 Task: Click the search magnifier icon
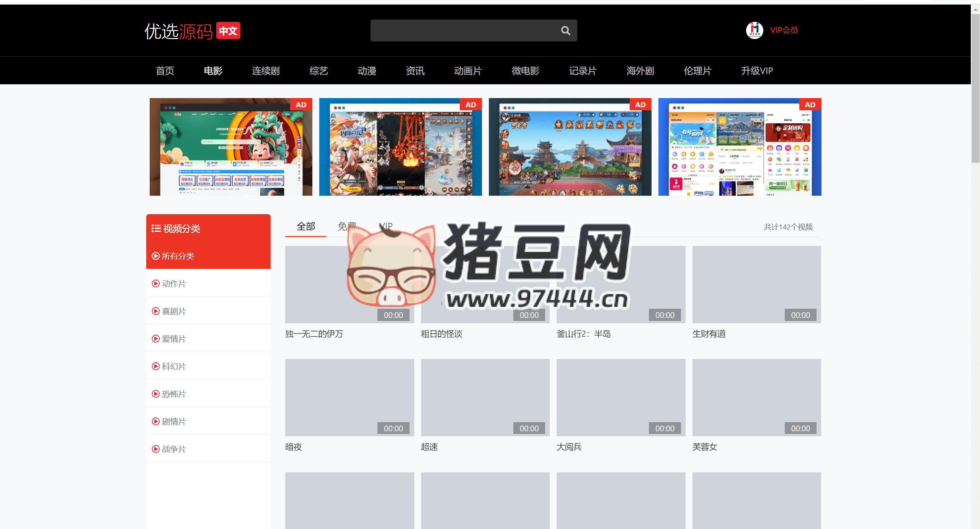(x=565, y=31)
